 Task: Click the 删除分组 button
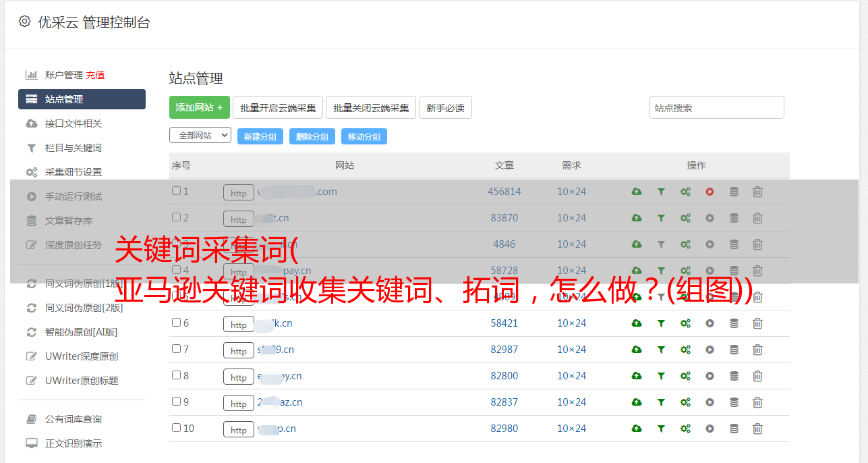pyautogui.click(x=312, y=136)
